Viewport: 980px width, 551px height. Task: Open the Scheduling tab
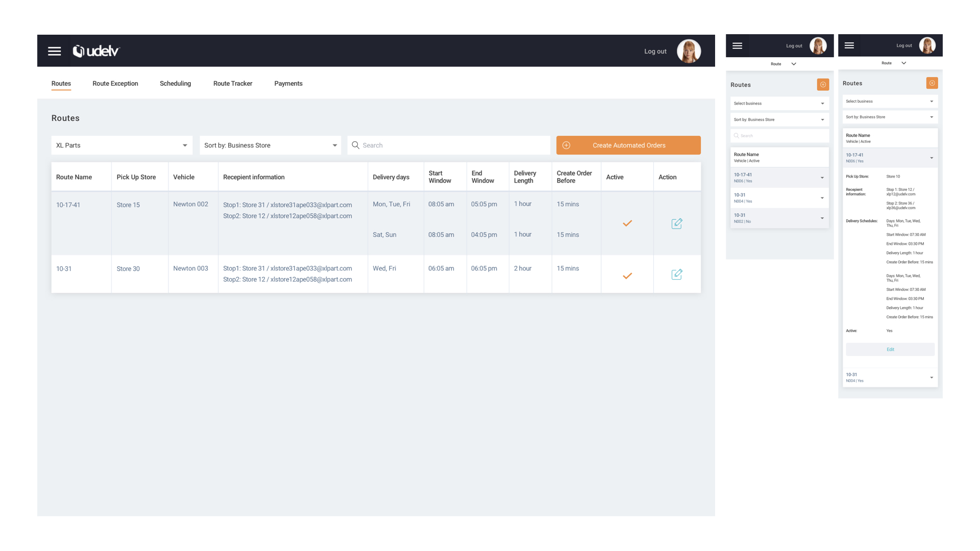[x=175, y=84]
